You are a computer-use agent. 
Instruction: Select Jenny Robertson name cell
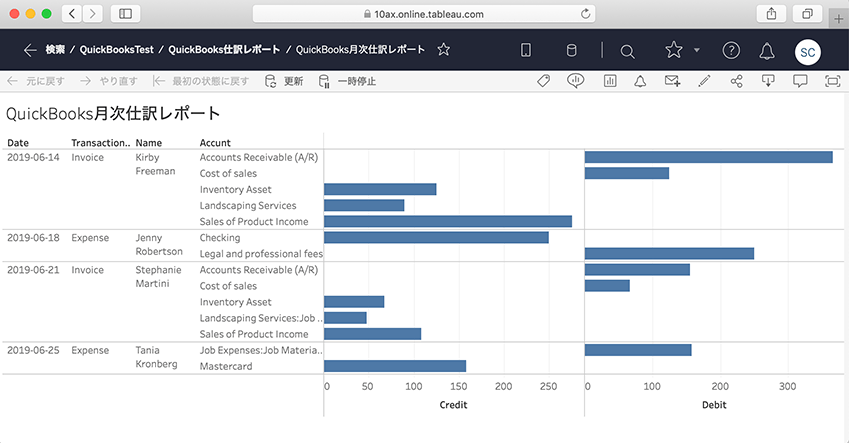point(159,244)
